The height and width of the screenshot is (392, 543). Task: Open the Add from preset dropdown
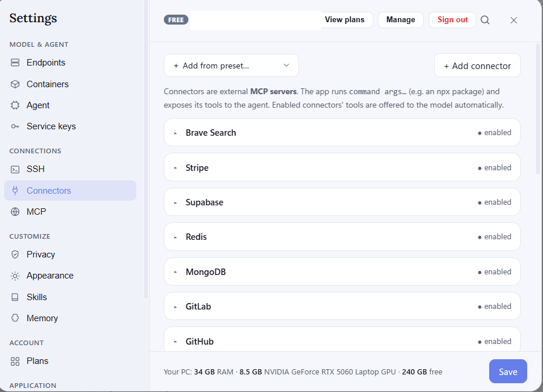tap(231, 66)
